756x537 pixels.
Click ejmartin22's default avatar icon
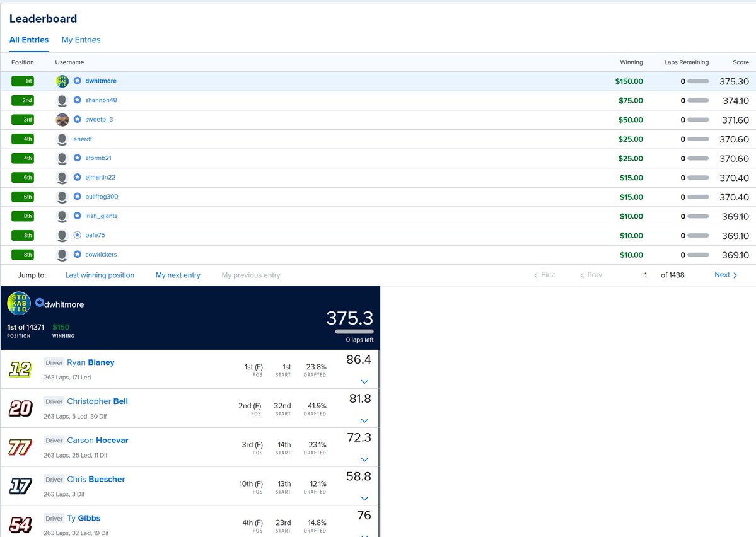(x=62, y=177)
